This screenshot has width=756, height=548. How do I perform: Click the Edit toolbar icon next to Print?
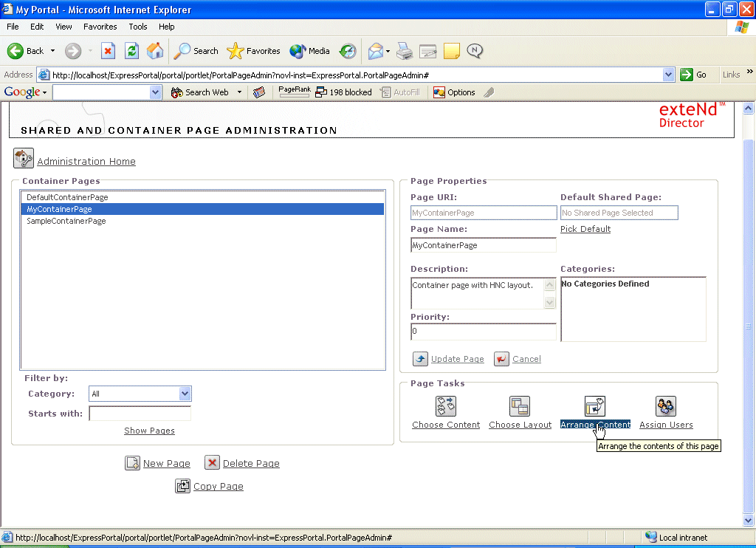click(x=427, y=51)
